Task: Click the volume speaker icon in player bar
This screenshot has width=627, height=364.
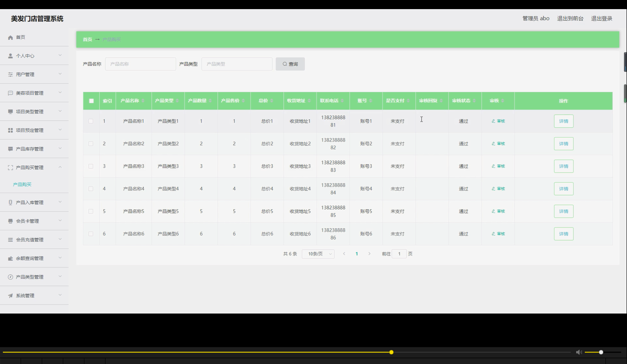Action: pyautogui.click(x=579, y=352)
